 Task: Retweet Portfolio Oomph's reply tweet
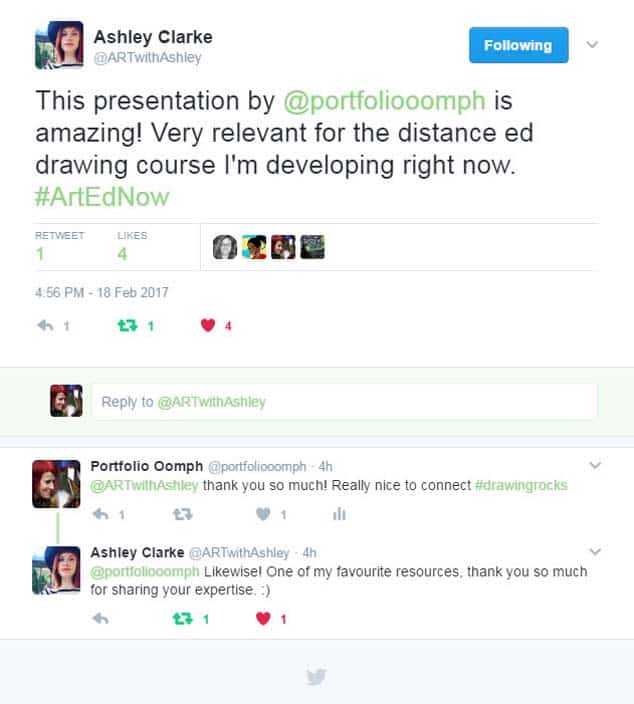183,514
